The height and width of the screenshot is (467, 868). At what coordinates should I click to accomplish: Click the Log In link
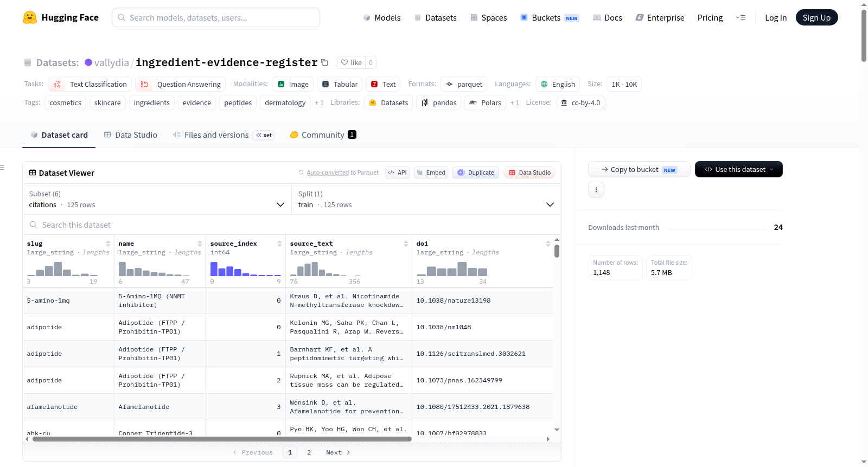point(776,17)
